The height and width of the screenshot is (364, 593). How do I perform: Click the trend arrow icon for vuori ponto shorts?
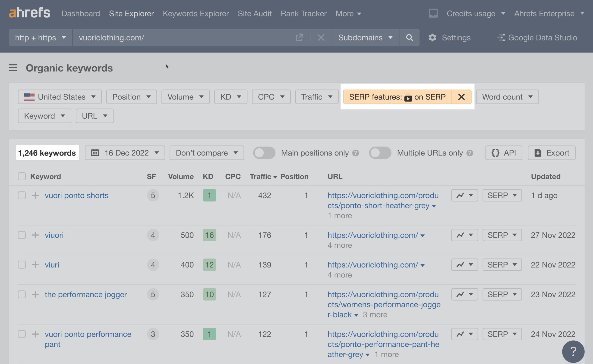(460, 196)
